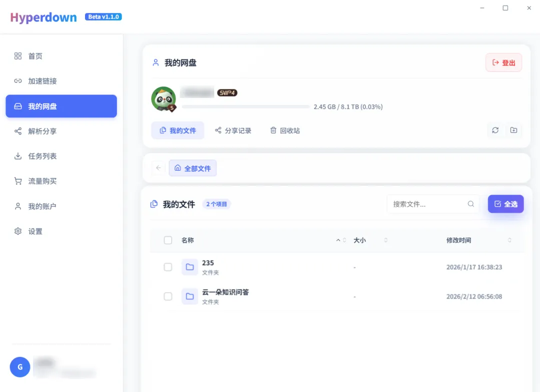Click the SVIP4 membership badge
The width and height of the screenshot is (540, 392).
(x=227, y=93)
